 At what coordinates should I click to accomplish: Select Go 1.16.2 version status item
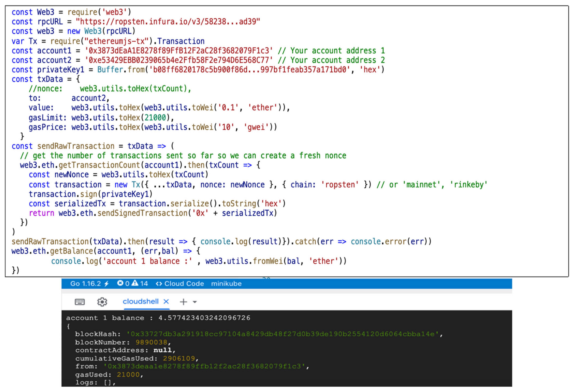point(85,284)
